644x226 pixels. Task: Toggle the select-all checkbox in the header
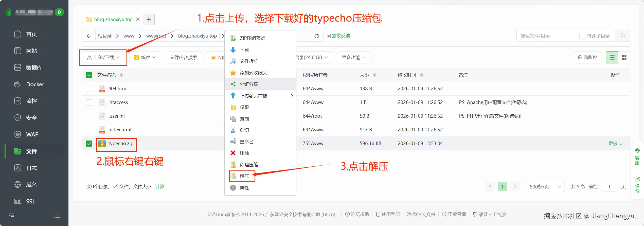89,75
